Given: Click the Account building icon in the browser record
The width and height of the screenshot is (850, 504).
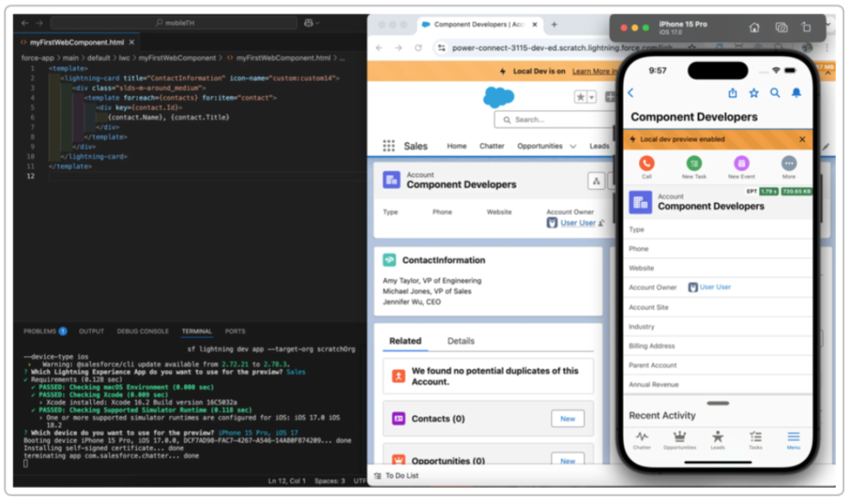Looking at the screenshot, I should point(391,180).
